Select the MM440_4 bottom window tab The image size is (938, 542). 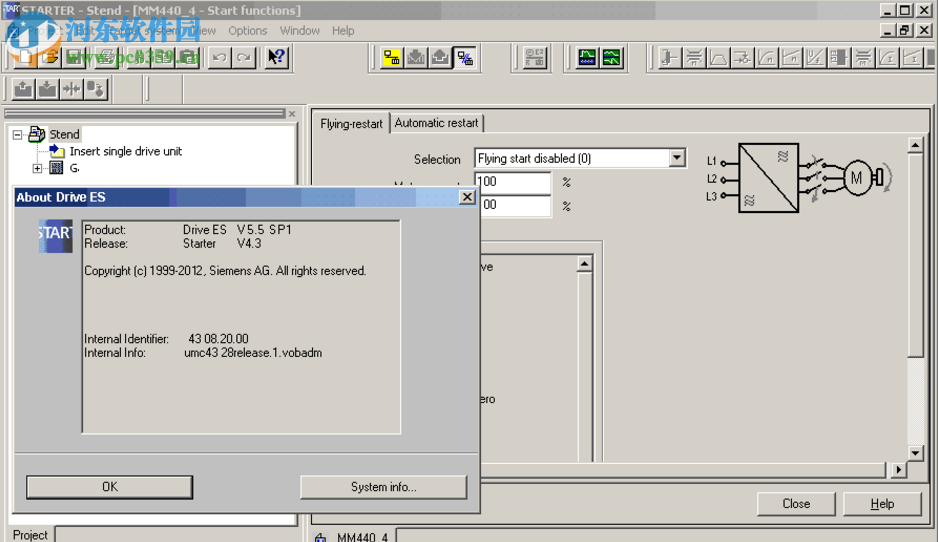(353, 537)
